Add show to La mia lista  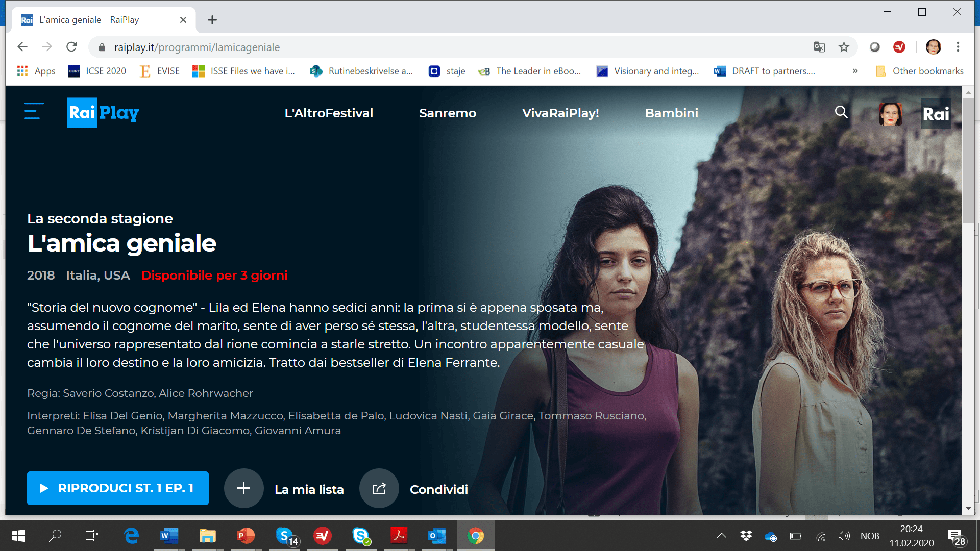pyautogui.click(x=244, y=488)
